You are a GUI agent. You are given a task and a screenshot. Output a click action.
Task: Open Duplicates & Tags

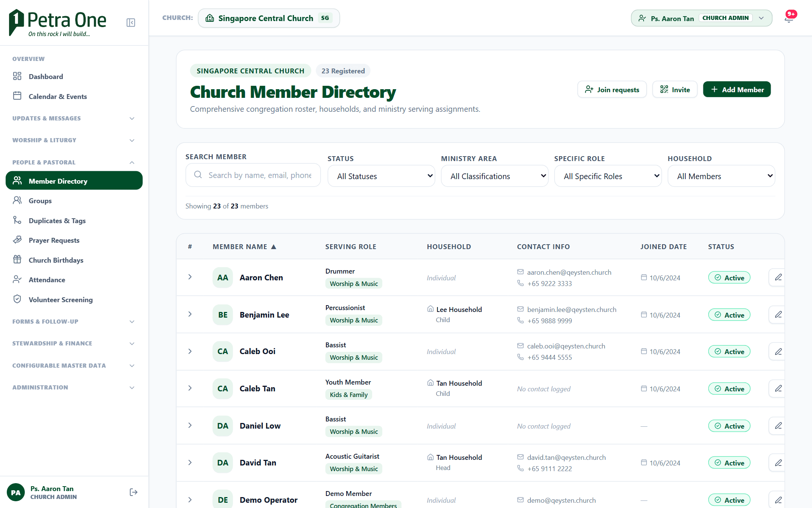point(74,221)
